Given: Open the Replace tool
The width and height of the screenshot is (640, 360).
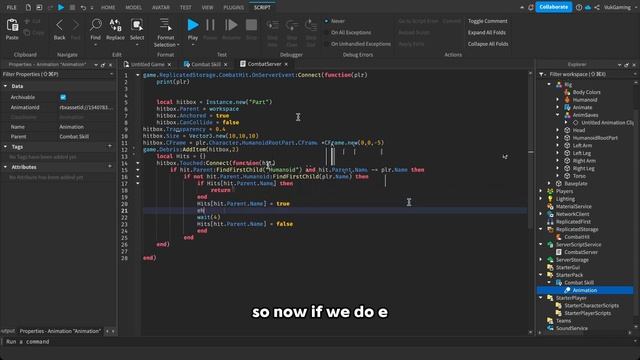Looking at the screenshot, I should coord(116,25).
